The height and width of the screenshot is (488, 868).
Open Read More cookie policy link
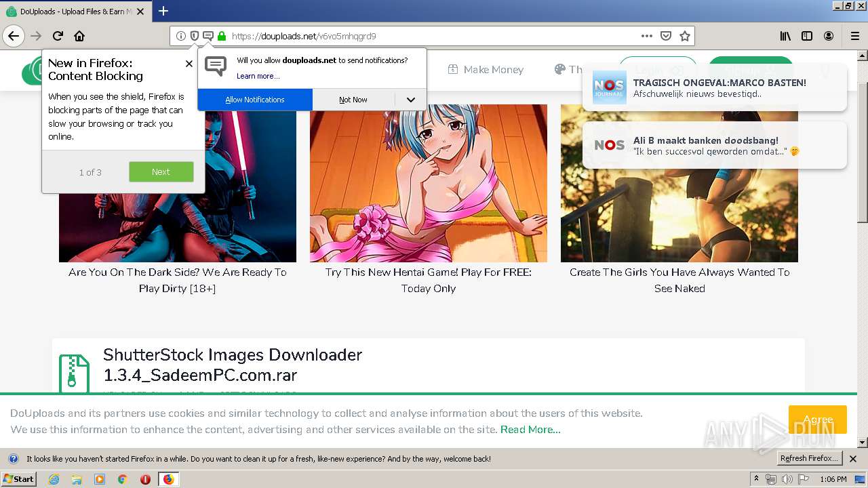point(530,430)
